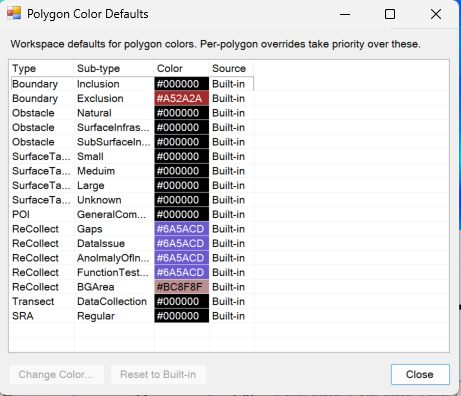The height and width of the screenshot is (396, 461).
Task: Click the SRA type cell
Action: click(42, 316)
